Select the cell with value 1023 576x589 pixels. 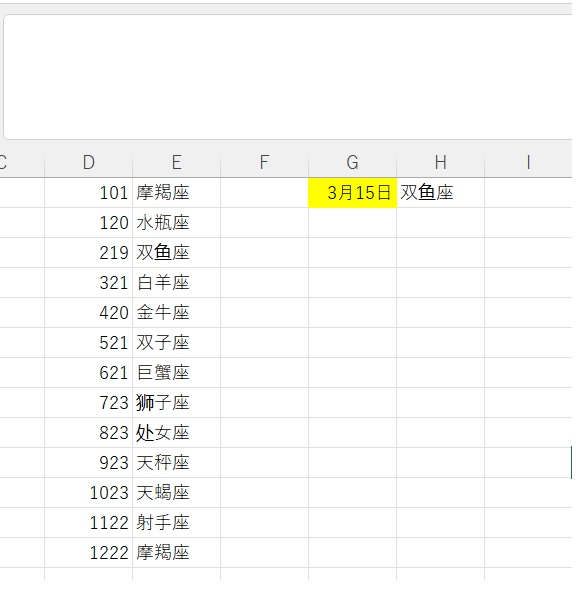click(x=89, y=493)
